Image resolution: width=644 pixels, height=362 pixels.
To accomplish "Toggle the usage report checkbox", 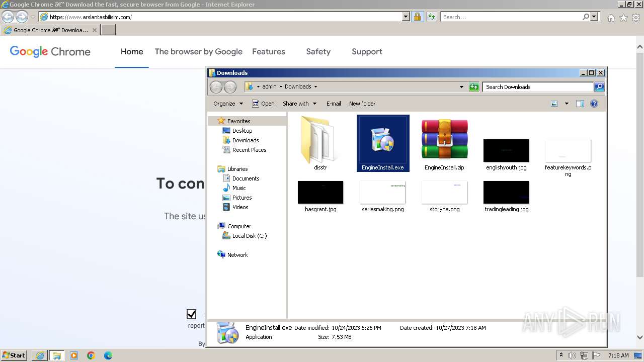I will pos(191,314).
